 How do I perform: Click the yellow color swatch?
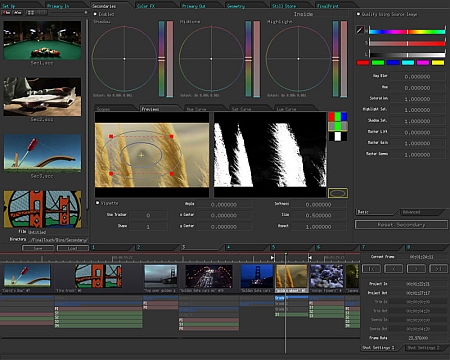(438, 63)
